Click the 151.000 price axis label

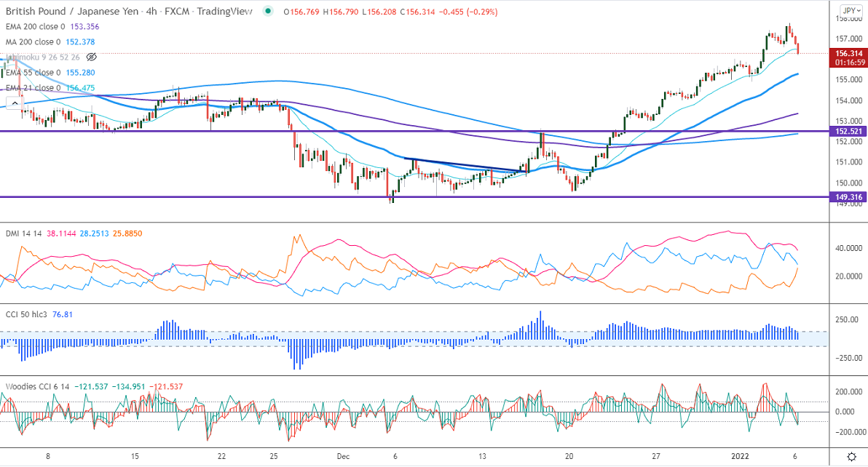pos(848,162)
